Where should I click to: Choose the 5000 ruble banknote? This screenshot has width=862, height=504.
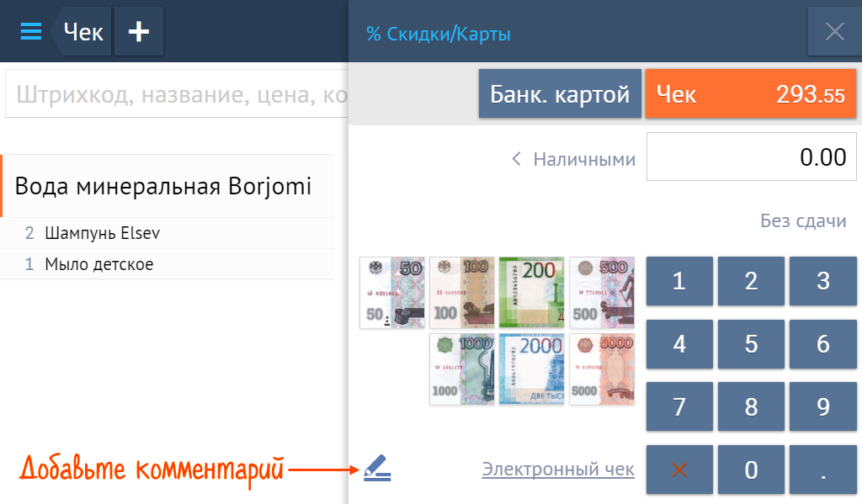pos(602,369)
